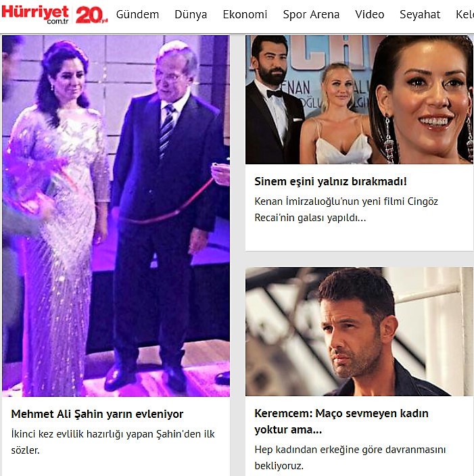Go to the Dünya section

click(191, 14)
